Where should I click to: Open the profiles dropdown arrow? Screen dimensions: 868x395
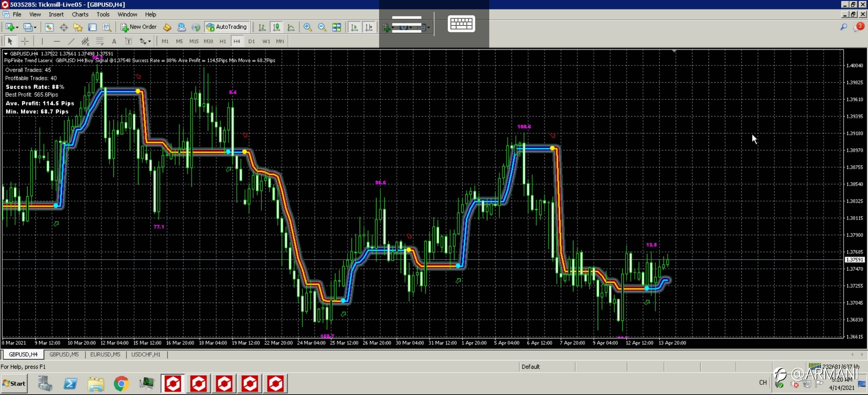pyautogui.click(x=35, y=27)
